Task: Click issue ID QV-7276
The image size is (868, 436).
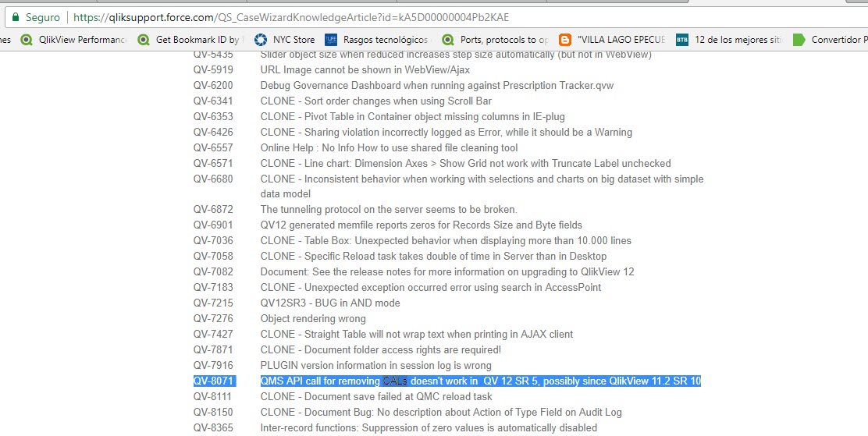Action: [x=213, y=319]
